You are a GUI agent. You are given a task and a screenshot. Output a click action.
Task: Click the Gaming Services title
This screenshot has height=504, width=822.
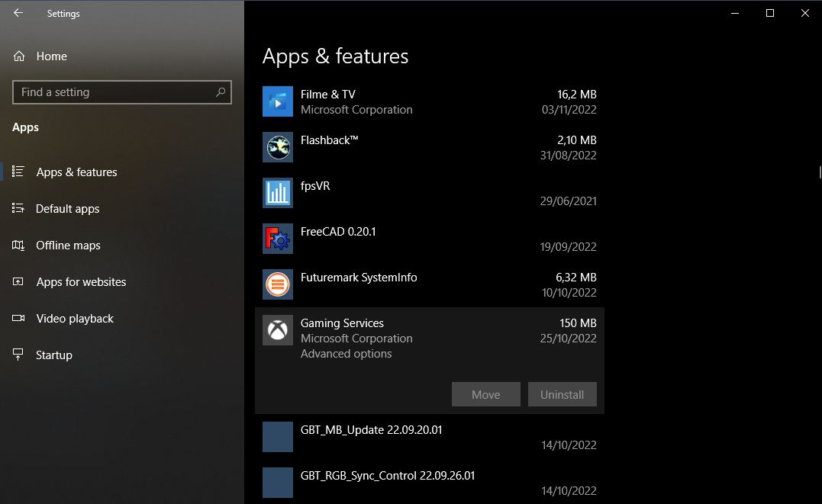[342, 323]
